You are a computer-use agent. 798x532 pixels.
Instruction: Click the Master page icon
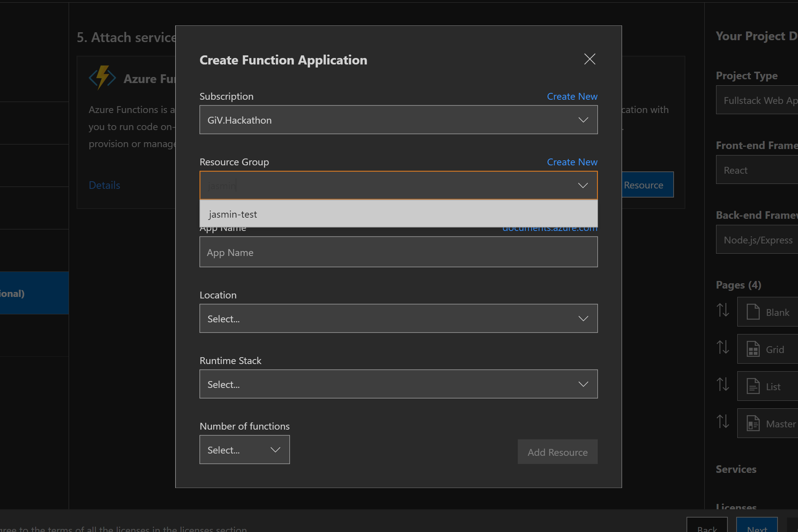click(752, 423)
